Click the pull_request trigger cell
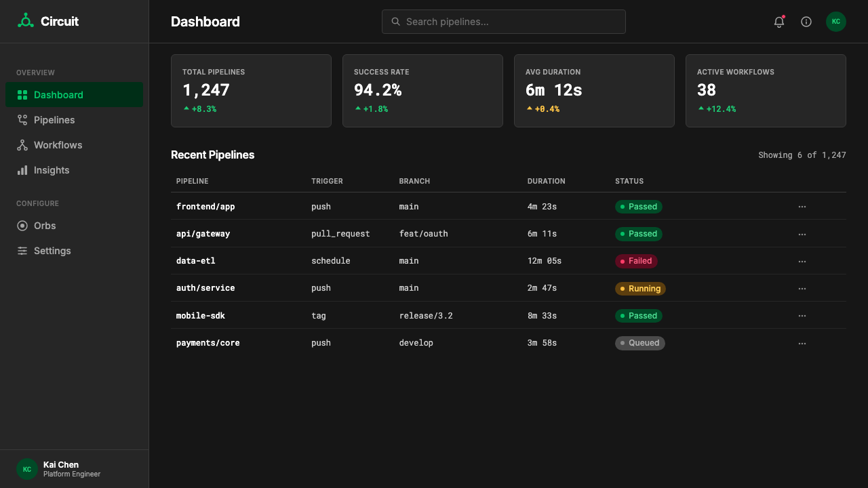The image size is (868, 488). tap(340, 233)
